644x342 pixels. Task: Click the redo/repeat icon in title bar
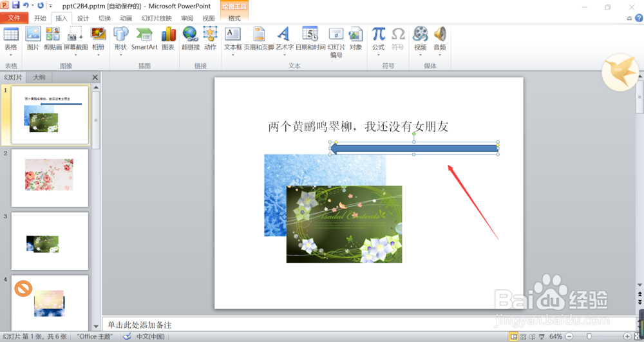coord(40,5)
